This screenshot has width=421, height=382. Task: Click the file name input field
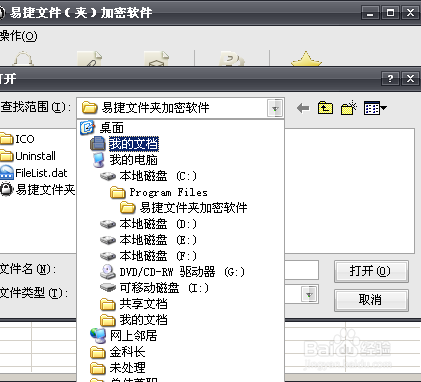pyautogui.click(x=301, y=270)
